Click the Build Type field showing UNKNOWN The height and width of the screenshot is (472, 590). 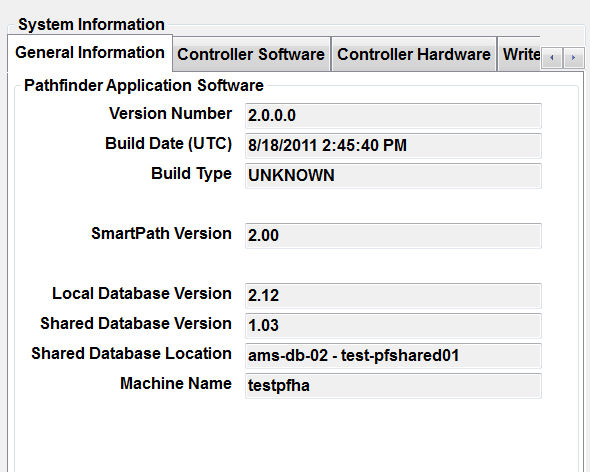point(393,176)
